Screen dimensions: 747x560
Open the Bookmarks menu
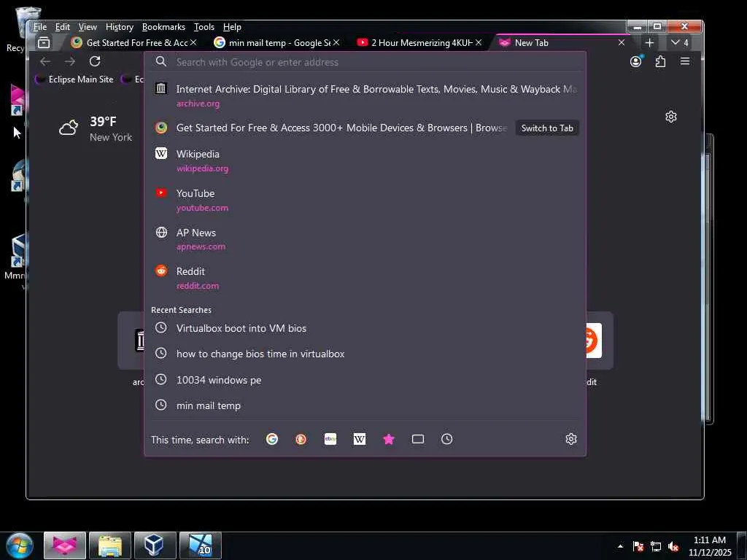click(x=163, y=27)
